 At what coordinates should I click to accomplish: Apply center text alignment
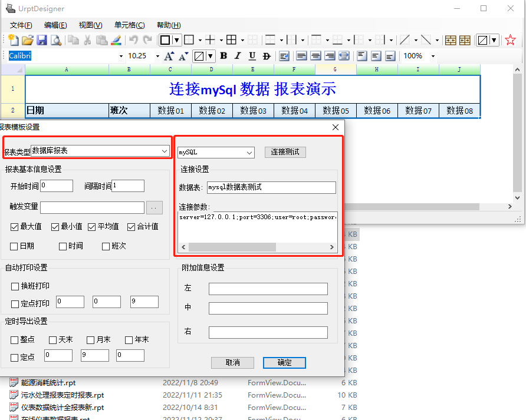(x=315, y=56)
